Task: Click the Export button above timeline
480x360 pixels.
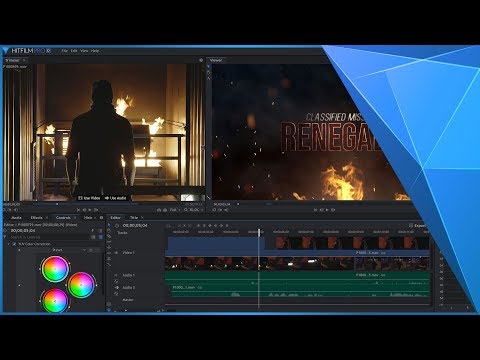Action: (417, 226)
